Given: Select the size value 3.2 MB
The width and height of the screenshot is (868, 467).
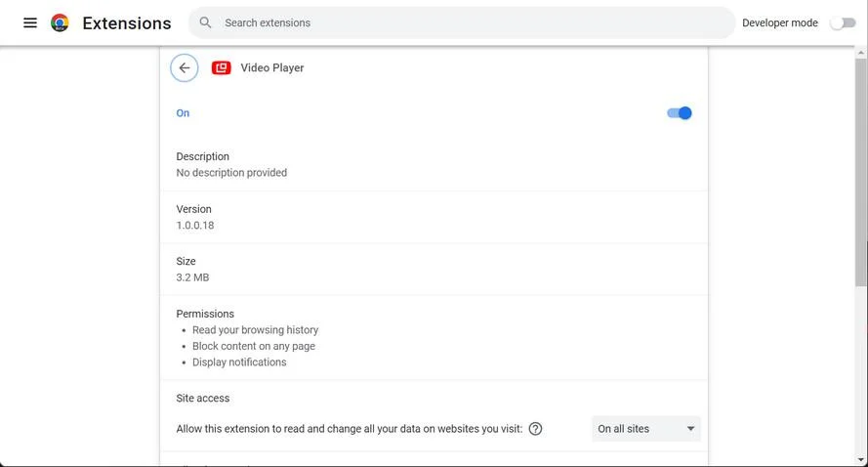Looking at the screenshot, I should [x=192, y=277].
